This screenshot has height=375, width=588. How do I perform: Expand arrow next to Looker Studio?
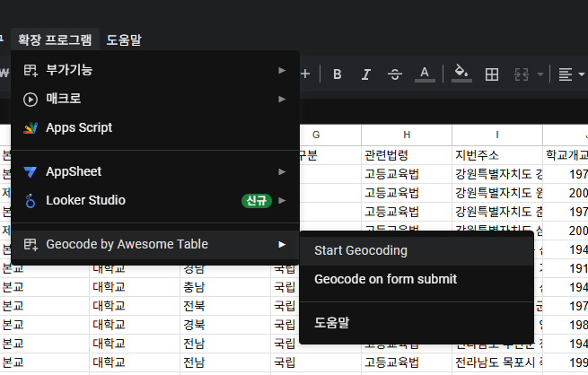282,200
